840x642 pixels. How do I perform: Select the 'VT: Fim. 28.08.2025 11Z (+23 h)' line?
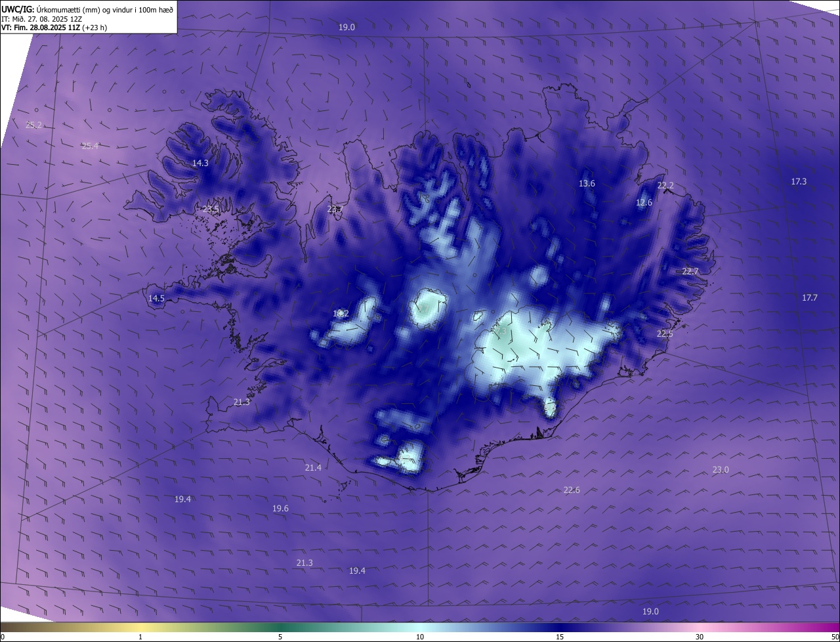tap(54, 28)
